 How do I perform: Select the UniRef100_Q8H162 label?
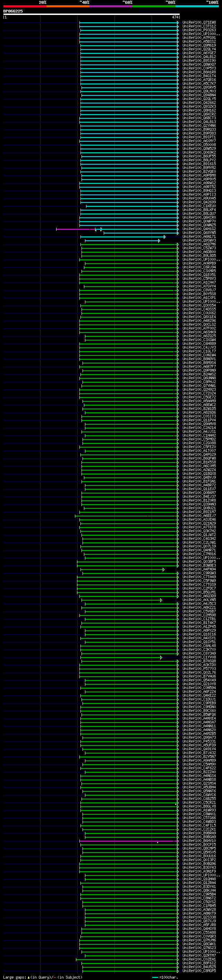(199, 110)
